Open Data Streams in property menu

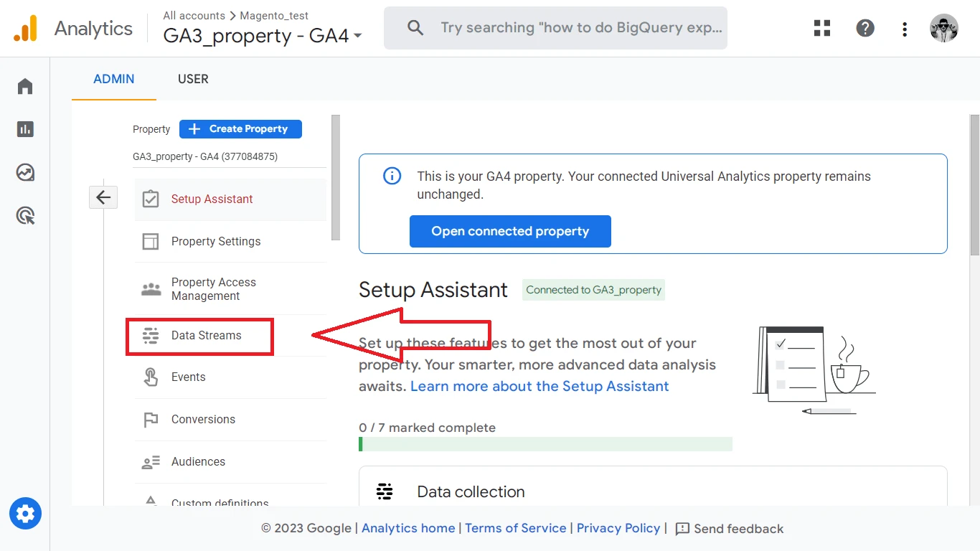click(206, 336)
